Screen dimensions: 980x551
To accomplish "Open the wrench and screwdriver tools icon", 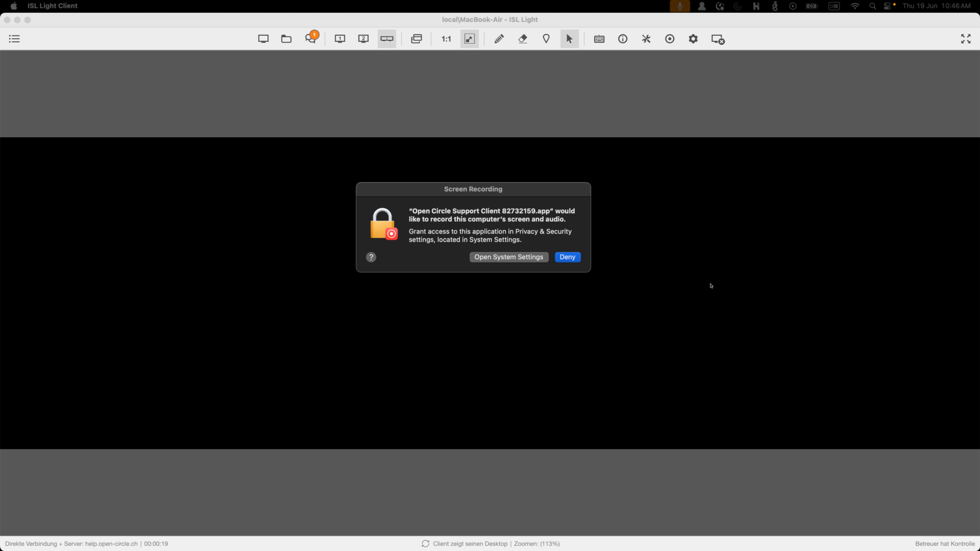I will tap(646, 39).
